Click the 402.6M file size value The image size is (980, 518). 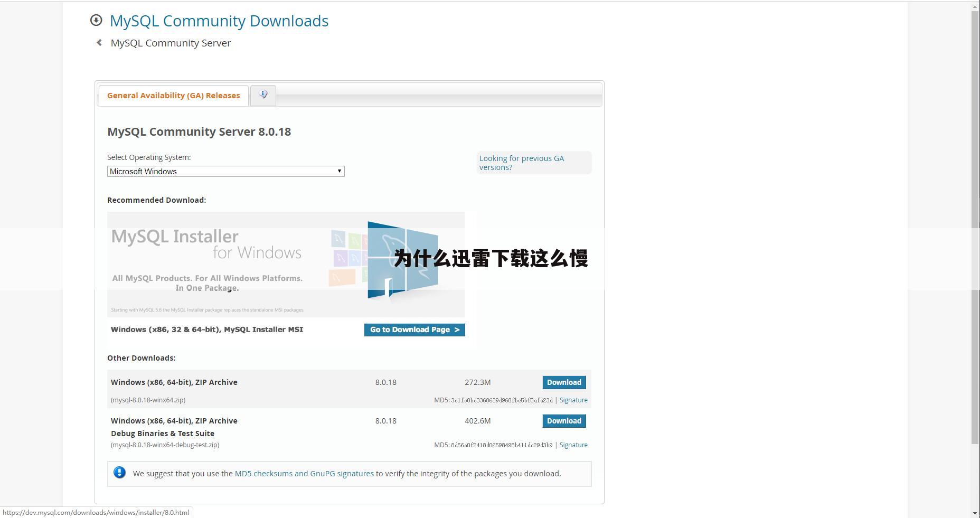click(x=478, y=421)
